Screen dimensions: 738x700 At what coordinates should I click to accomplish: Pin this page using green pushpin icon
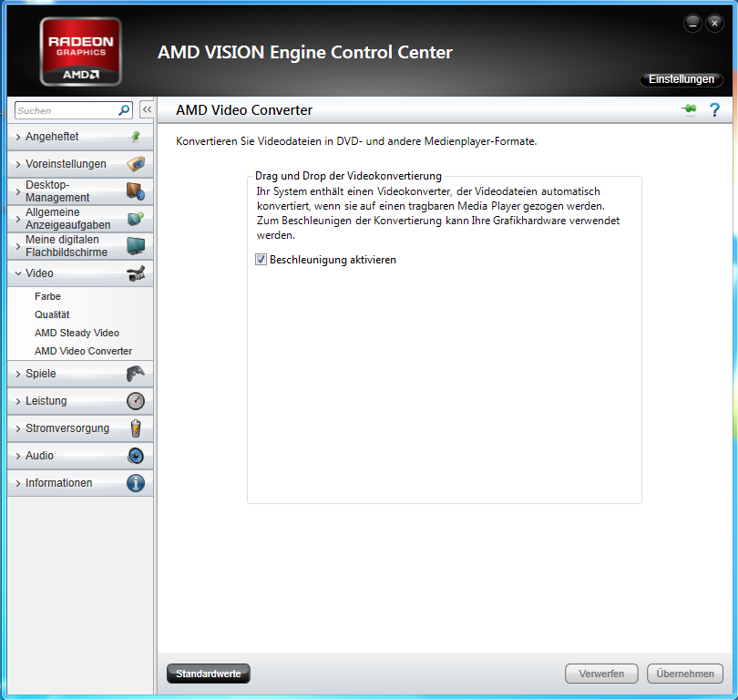pyautogui.click(x=689, y=109)
